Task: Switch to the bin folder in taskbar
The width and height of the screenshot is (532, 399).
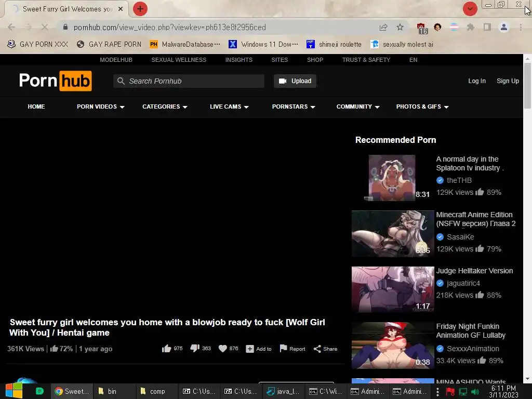Action: tap(114, 391)
